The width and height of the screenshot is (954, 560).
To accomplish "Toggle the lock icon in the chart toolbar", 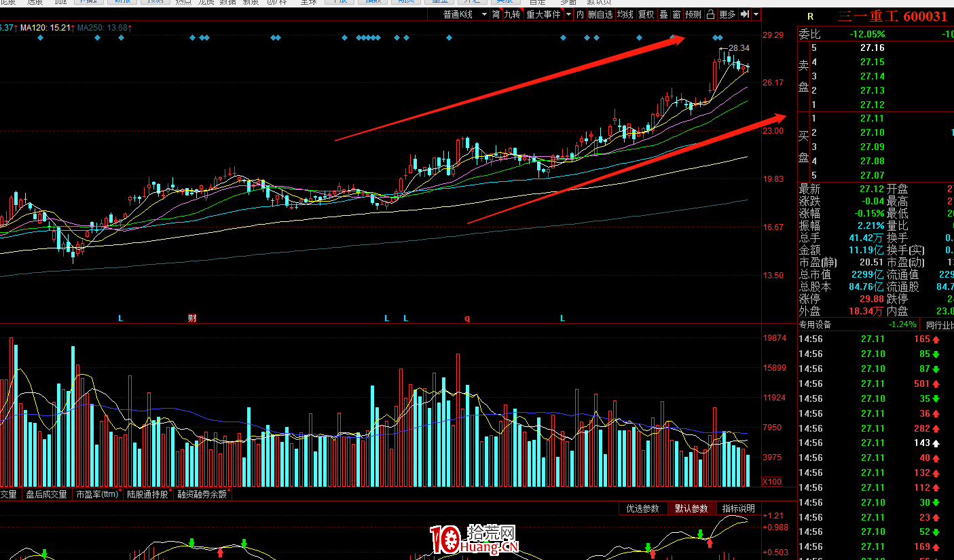I will (710, 14).
